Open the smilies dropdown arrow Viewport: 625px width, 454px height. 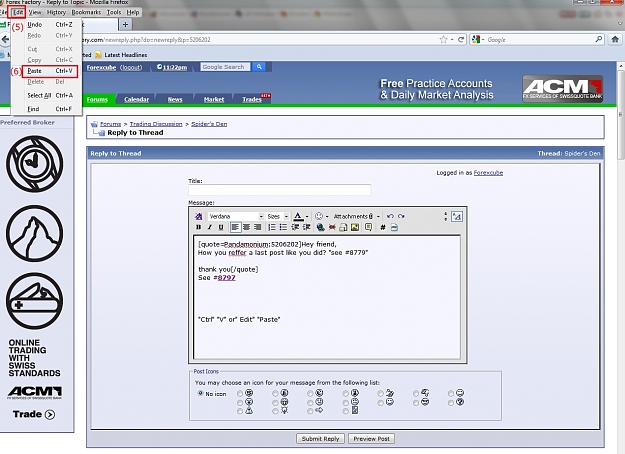click(x=327, y=216)
